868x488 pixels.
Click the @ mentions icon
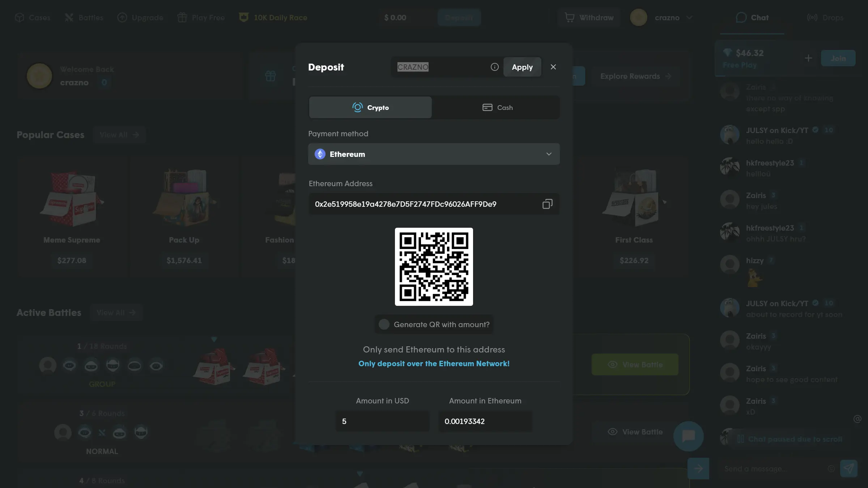(x=857, y=419)
